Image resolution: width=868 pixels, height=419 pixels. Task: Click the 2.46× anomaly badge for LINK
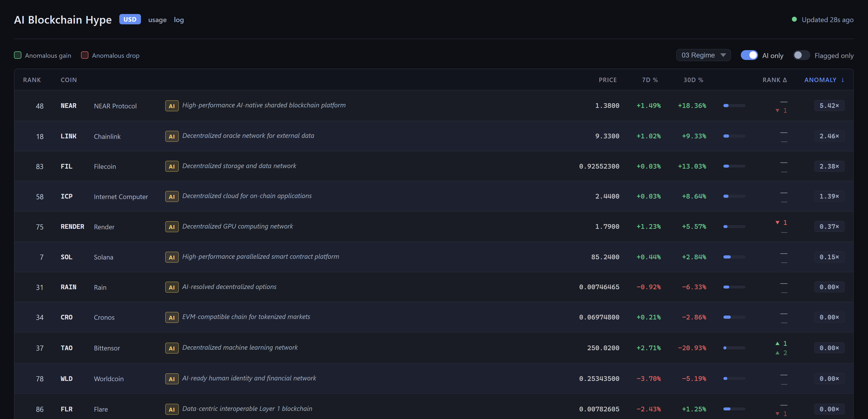click(x=829, y=136)
